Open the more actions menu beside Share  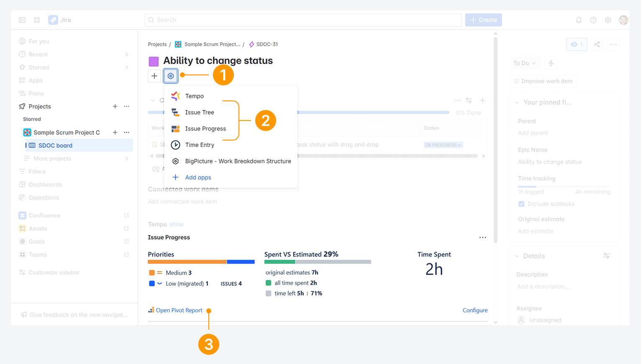click(x=613, y=44)
